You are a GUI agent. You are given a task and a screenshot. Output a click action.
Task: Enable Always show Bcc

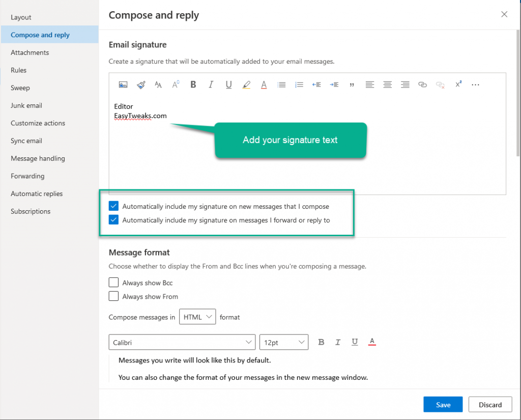point(113,283)
